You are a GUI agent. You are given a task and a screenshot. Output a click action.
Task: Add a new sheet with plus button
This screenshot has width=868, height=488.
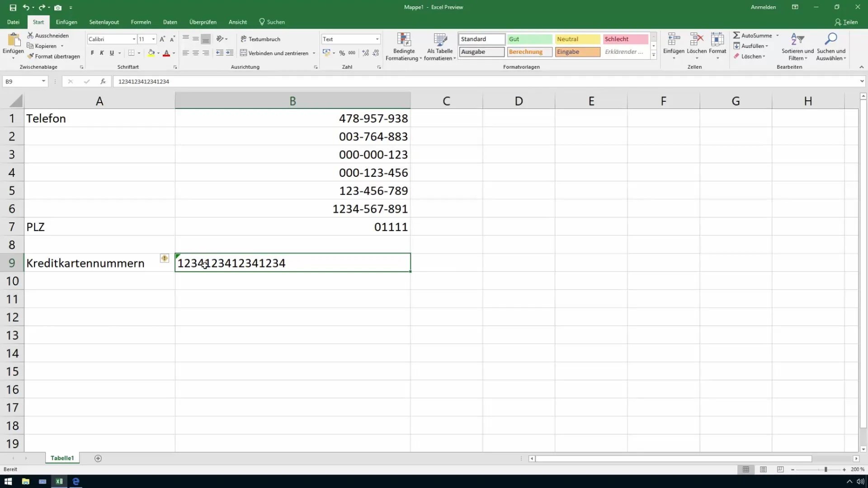click(98, 458)
